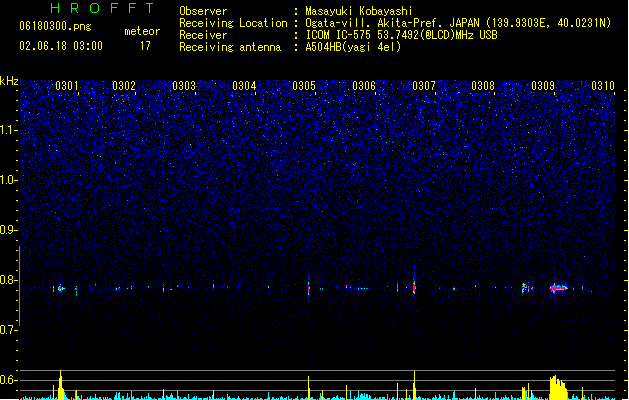This screenshot has height=400, width=629.
Task: Click the Receiving Location label
Action: click(233, 23)
